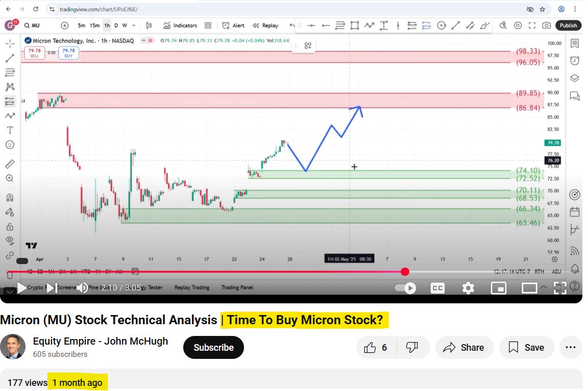Save the video to a playlist
Screen dimensions: 588x391
coord(527,348)
